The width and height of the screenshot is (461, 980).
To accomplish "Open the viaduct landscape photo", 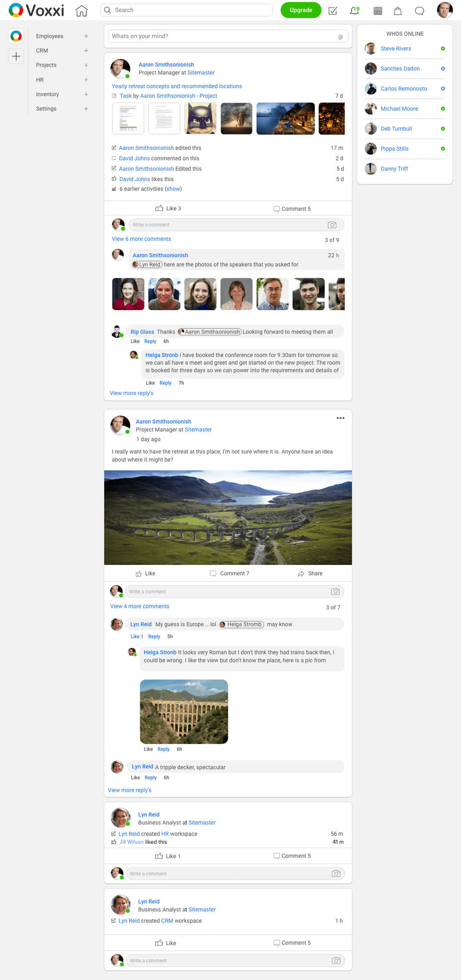I will click(x=228, y=517).
